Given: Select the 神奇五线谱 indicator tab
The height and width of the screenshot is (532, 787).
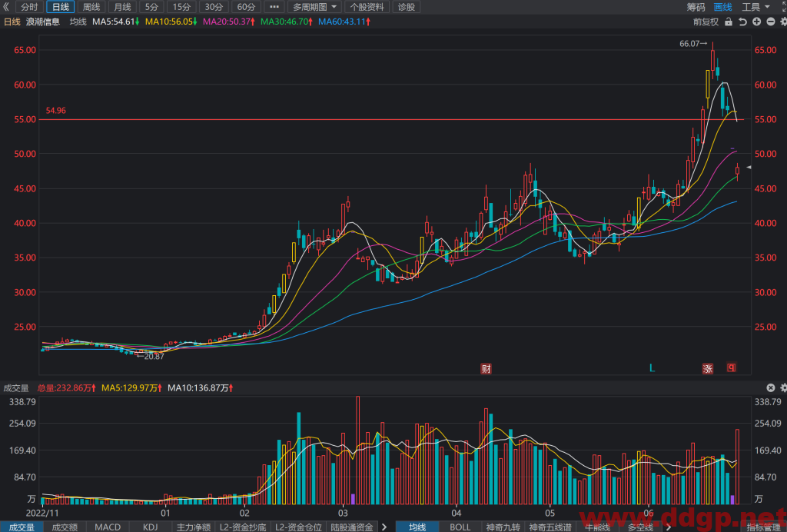Looking at the screenshot, I should coord(550,527).
